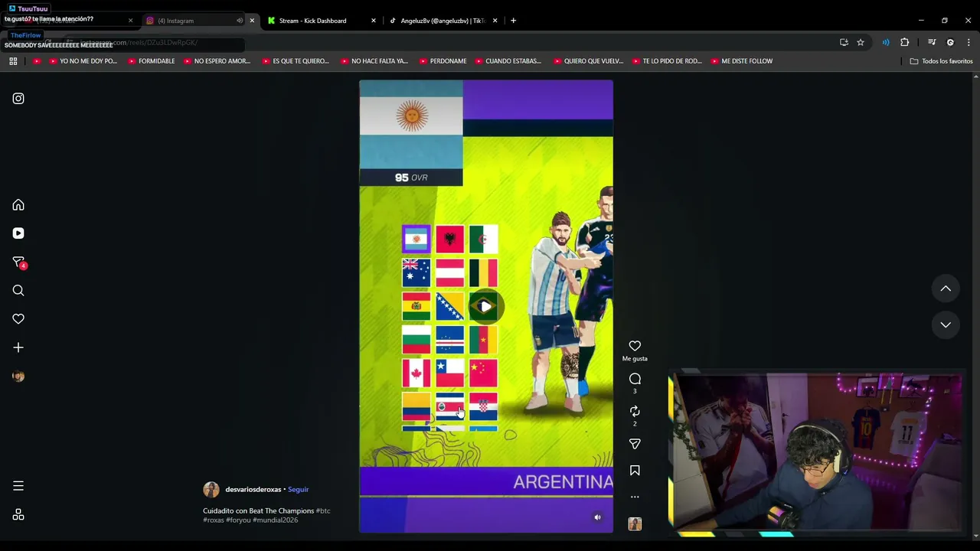The image size is (980, 551).
Task: Go to the previous reel with up arrow
Action: click(x=946, y=289)
